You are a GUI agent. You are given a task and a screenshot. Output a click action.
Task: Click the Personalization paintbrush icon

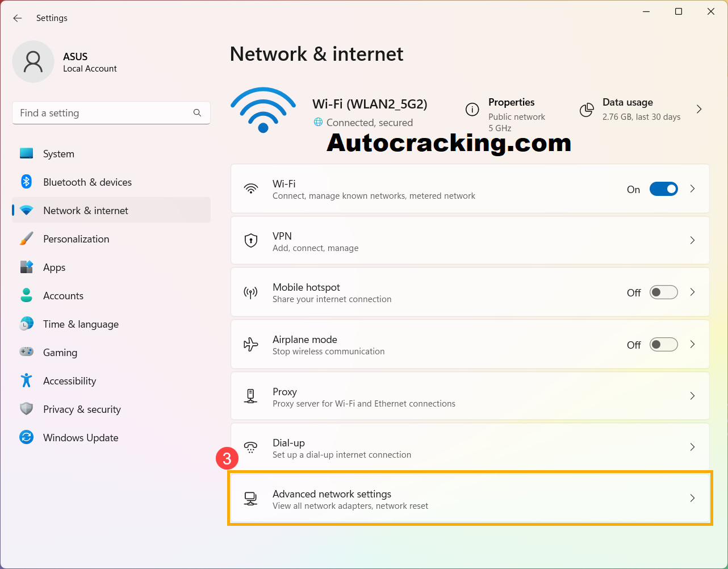pyautogui.click(x=26, y=239)
